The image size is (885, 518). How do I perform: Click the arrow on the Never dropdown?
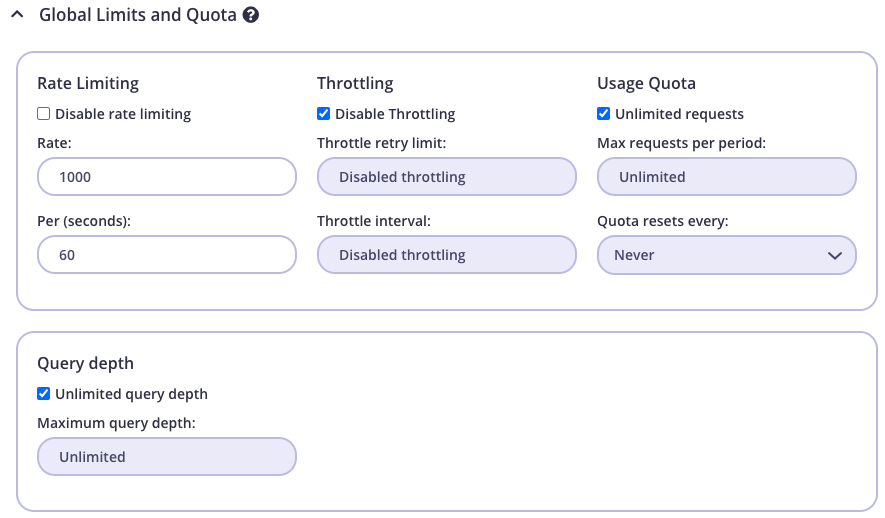click(x=835, y=256)
